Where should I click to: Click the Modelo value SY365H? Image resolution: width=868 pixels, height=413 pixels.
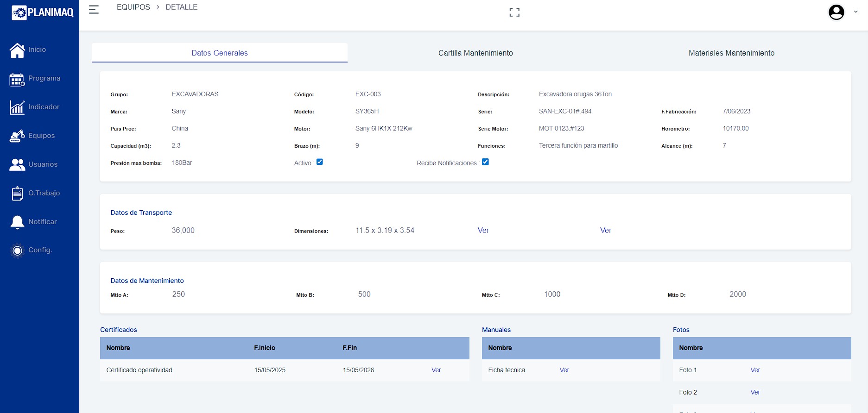[367, 111]
